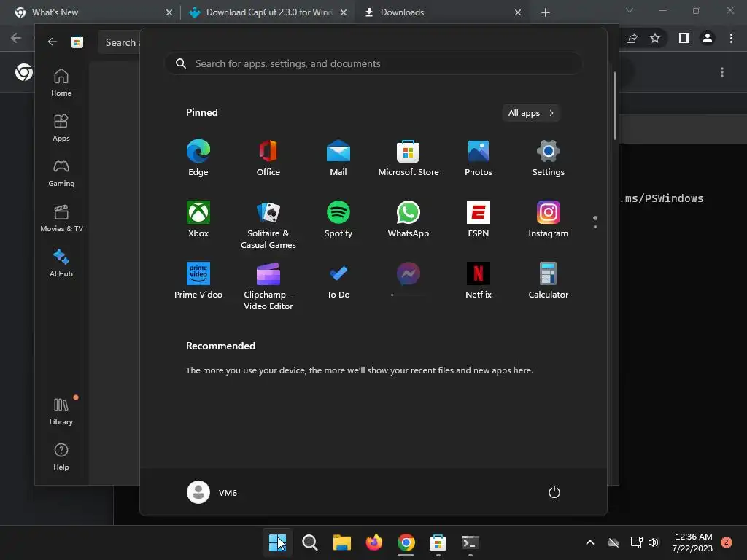Open Chrome tab search dropdown
The image size is (747, 560).
(x=630, y=10)
